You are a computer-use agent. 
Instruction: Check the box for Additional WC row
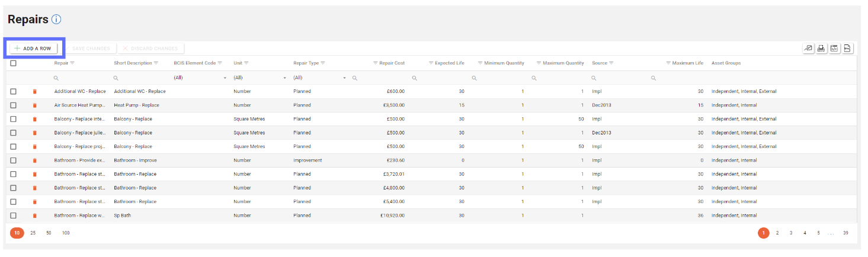[x=13, y=92]
